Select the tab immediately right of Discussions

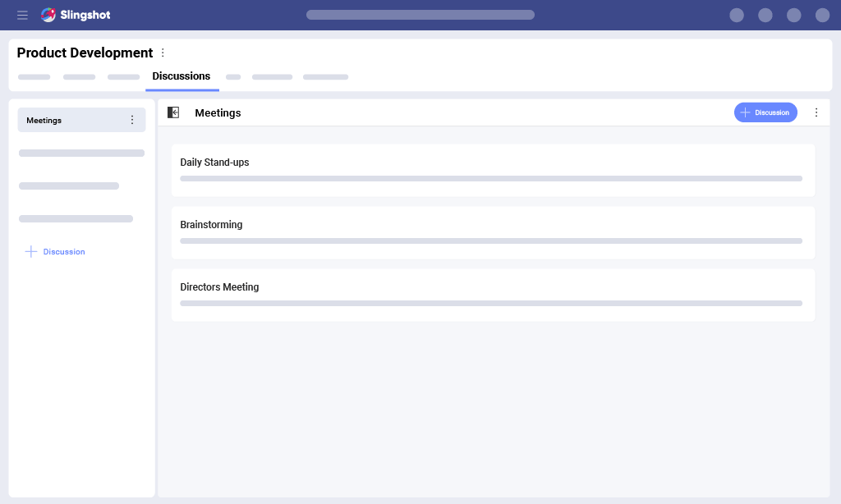(233, 77)
